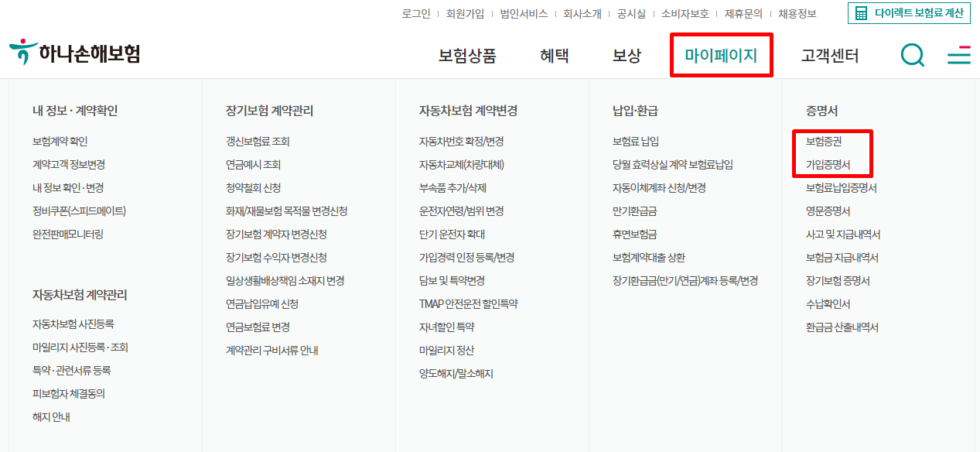The height and width of the screenshot is (452, 980).
Task: Open 화재/재물보험 목적물 변경신청
Action: [x=287, y=211]
